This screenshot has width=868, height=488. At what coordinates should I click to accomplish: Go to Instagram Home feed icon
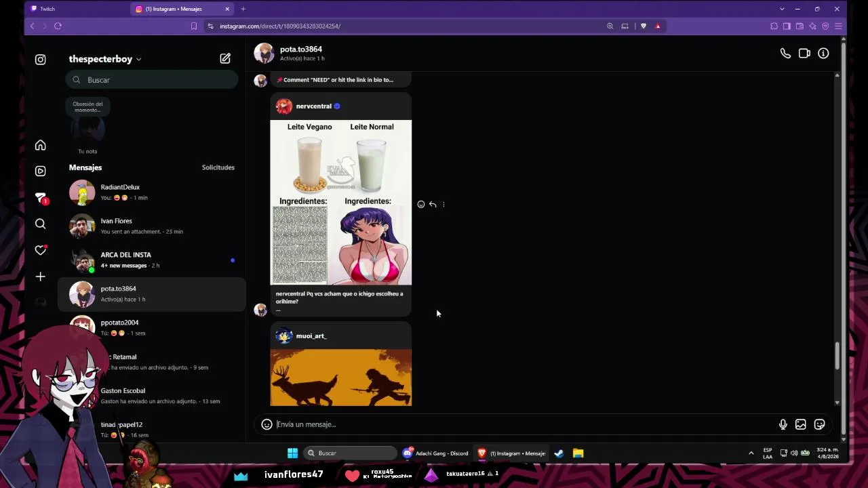tap(41, 145)
